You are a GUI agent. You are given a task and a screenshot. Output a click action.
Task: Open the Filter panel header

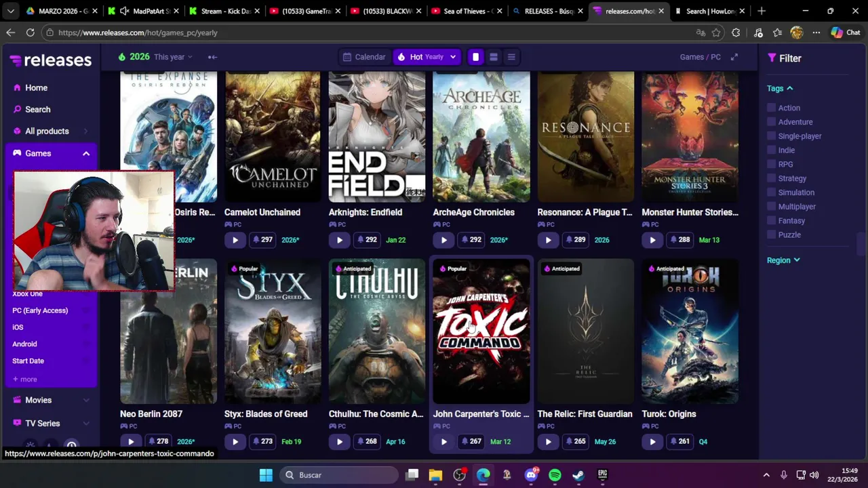pos(785,58)
